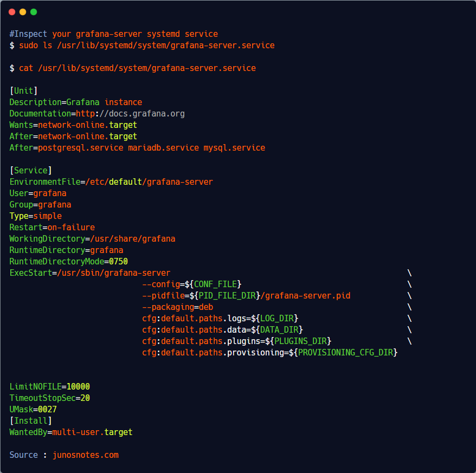
Task: Click the 'Type=simple' line
Action: click(36, 216)
